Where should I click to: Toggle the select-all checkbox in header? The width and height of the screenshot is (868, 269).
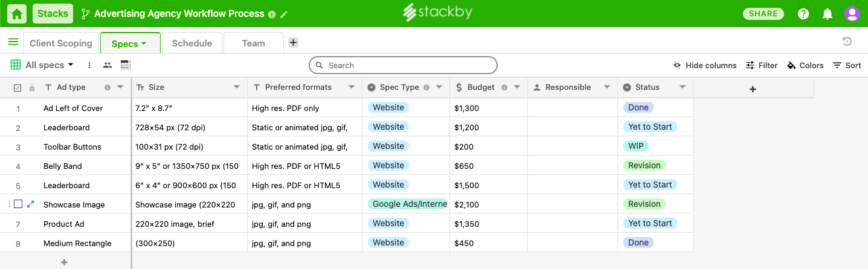click(18, 87)
